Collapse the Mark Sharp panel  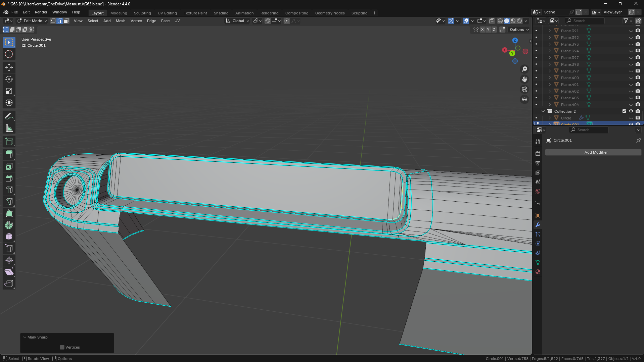[x=25, y=337]
